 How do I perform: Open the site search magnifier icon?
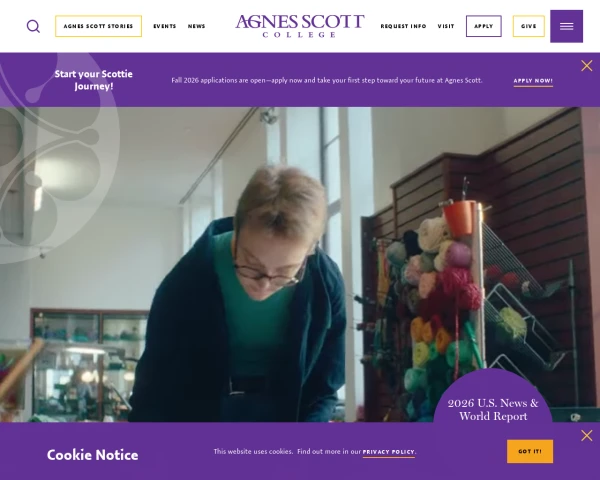point(33,26)
